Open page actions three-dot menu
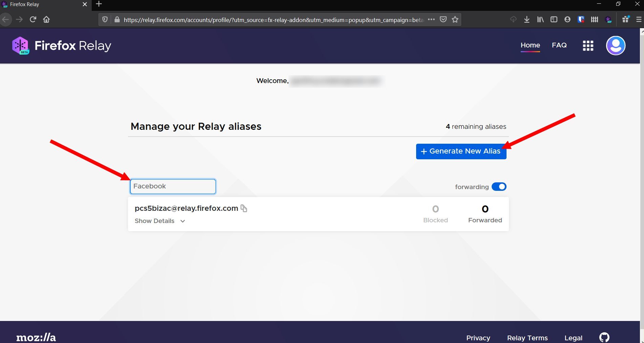 coord(431,19)
